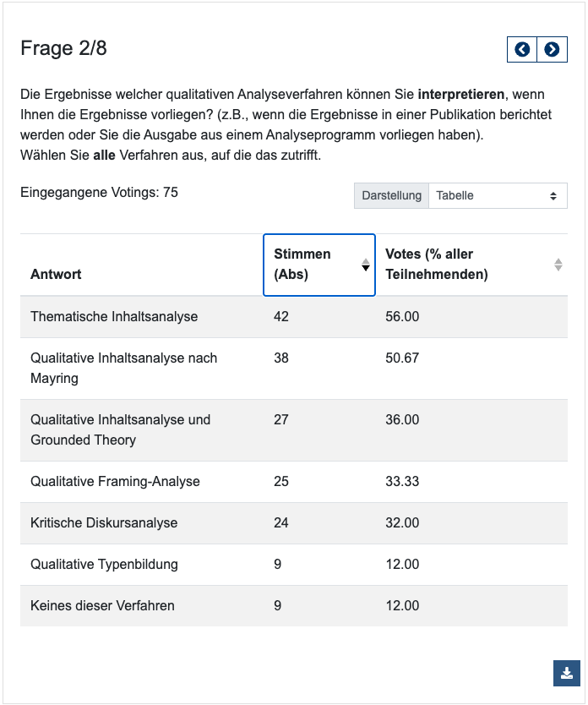Click the Eingegangene Votings: 75 text
Viewport: 588px width, 705px height.
[x=99, y=193]
